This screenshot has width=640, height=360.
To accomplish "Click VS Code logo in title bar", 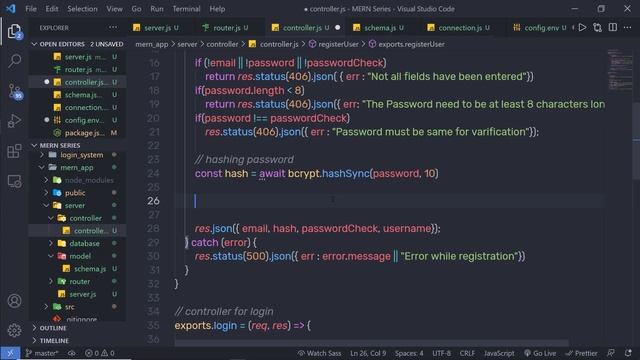I will (11, 9).
